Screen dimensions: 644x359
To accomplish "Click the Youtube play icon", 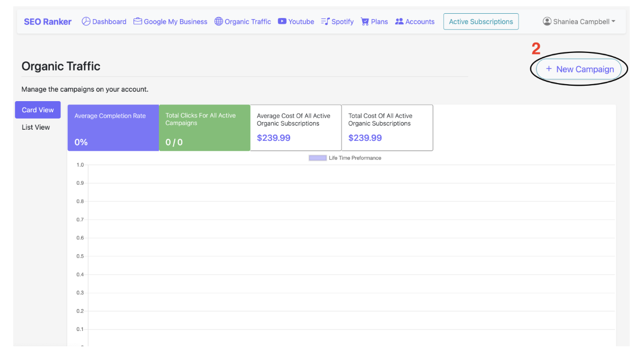I will (282, 22).
